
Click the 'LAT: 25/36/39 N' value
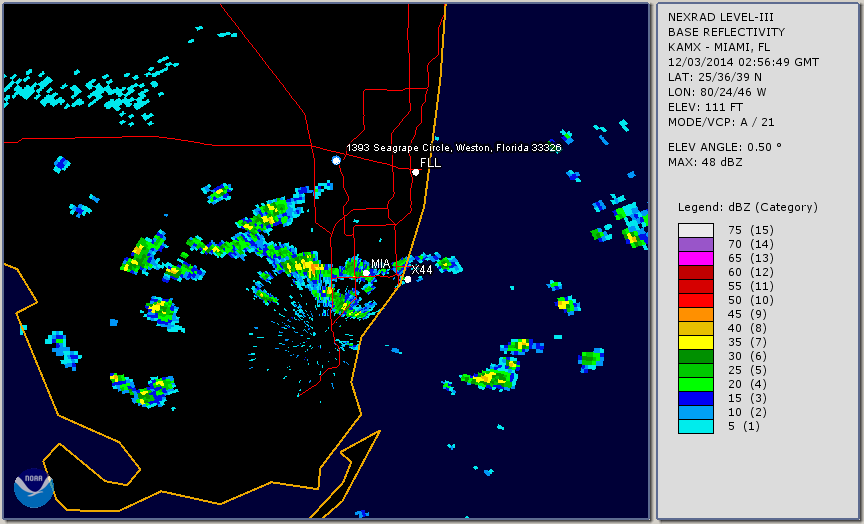tap(715, 77)
